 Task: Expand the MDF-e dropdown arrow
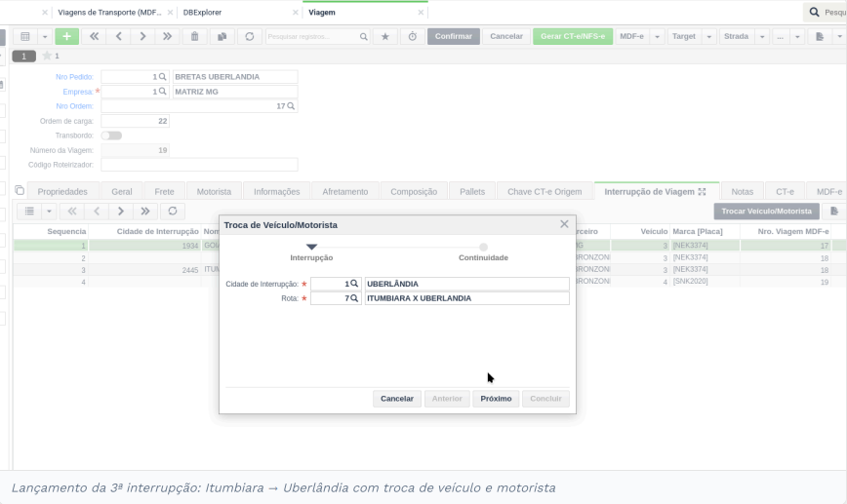tap(658, 36)
